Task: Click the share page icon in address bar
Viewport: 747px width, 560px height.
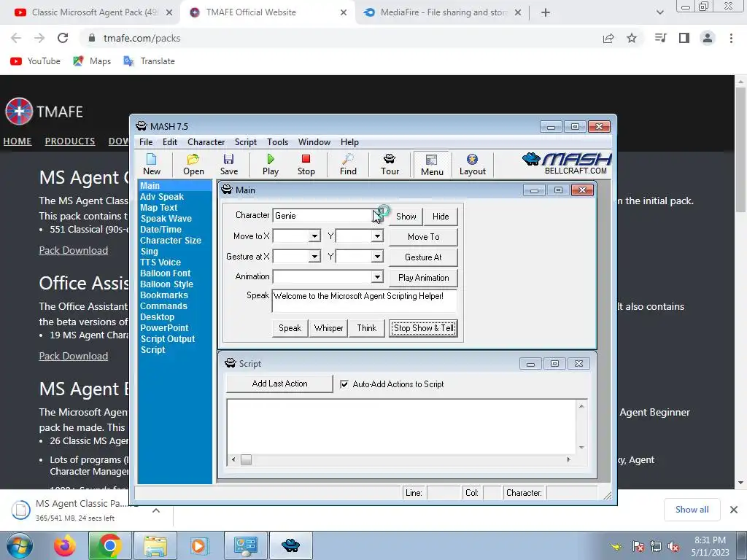Action: pos(608,38)
